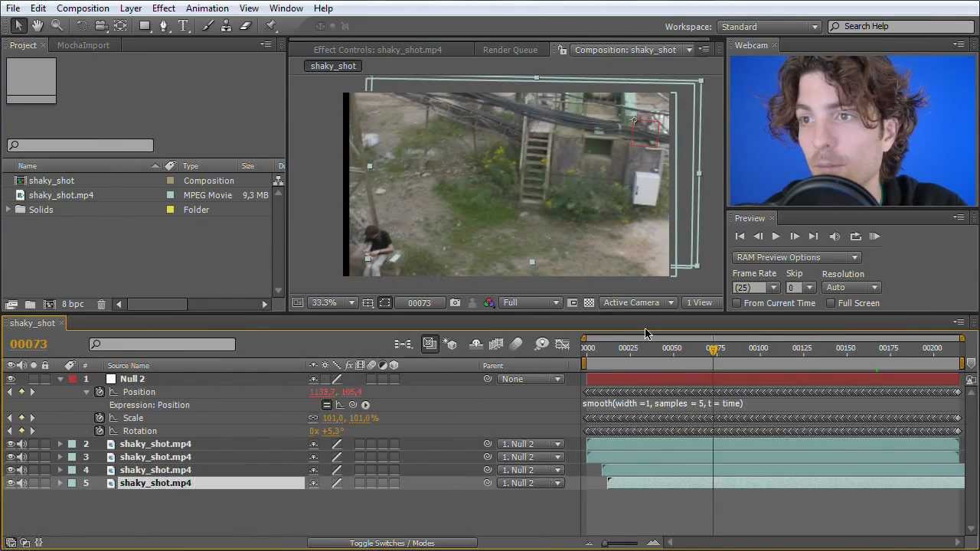Hide layer 2 shaky_shot.mp4 video
The width and height of the screenshot is (980, 551).
click(11, 444)
